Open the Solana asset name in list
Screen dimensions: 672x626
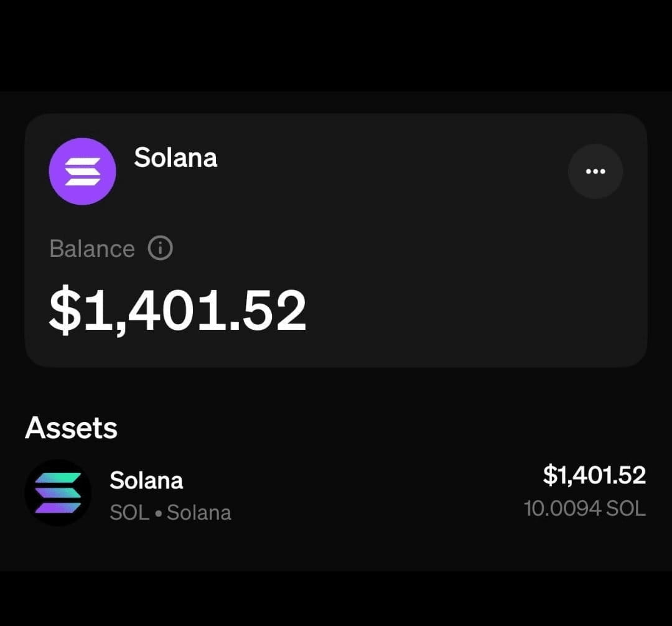(x=146, y=480)
